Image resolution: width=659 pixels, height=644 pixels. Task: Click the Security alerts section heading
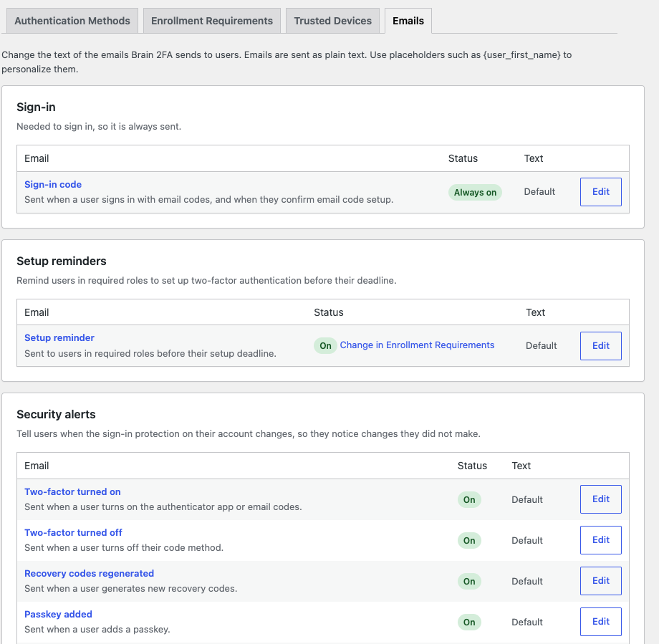tap(56, 415)
